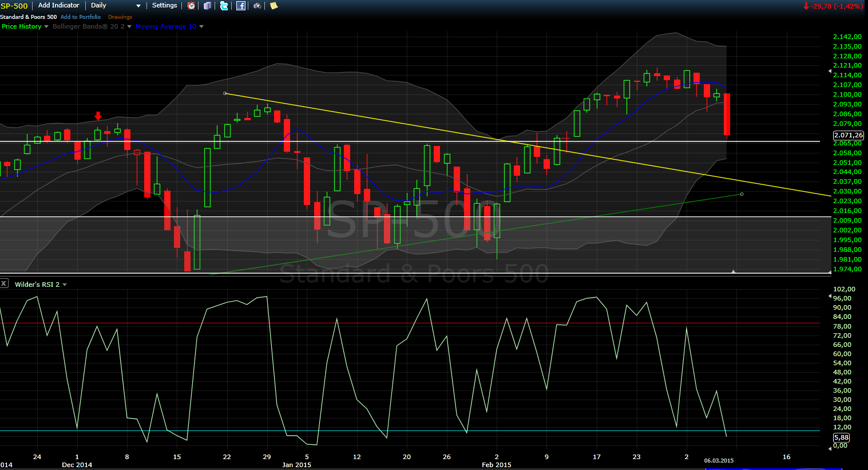Click the Add to Portfolio link

tap(81, 17)
